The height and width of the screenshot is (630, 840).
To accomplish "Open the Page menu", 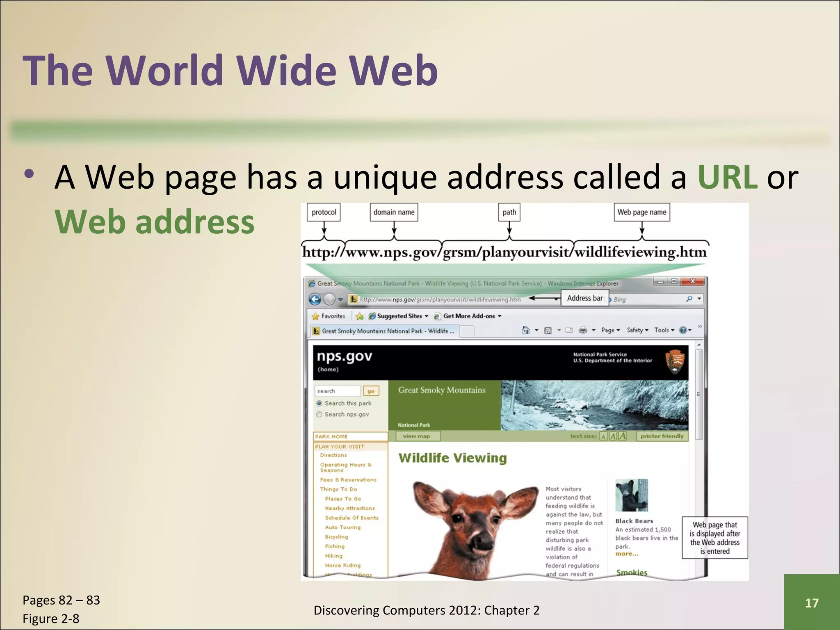I will click(x=610, y=330).
